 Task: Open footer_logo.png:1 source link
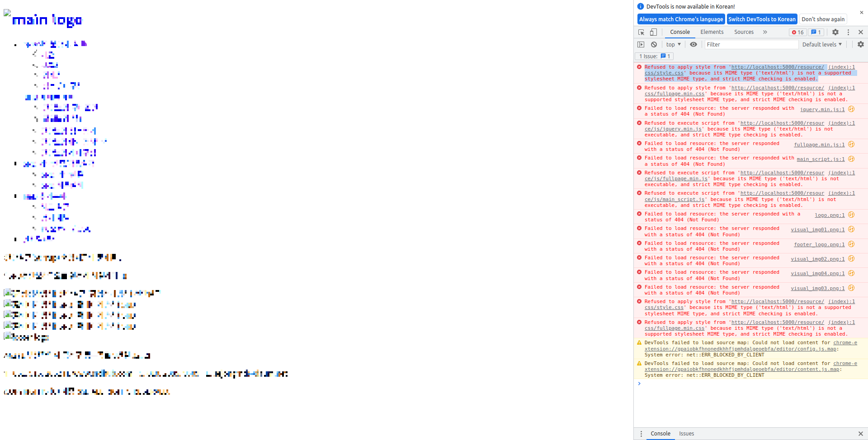click(x=819, y=244)
